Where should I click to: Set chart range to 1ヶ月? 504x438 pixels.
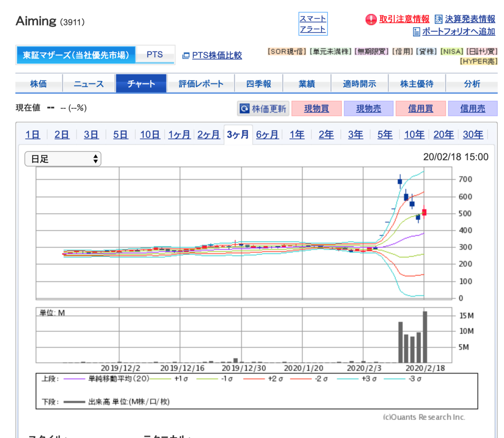click(179, 135)
